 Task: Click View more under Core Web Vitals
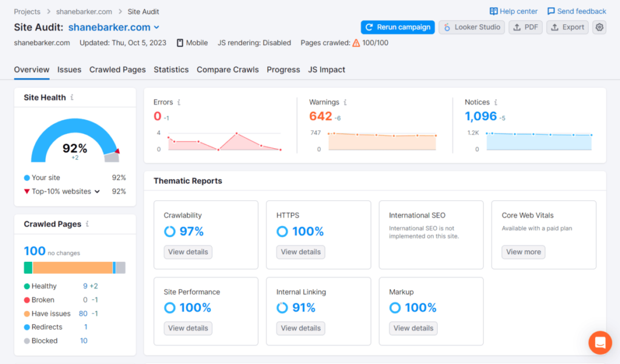[x=524, y=252]
